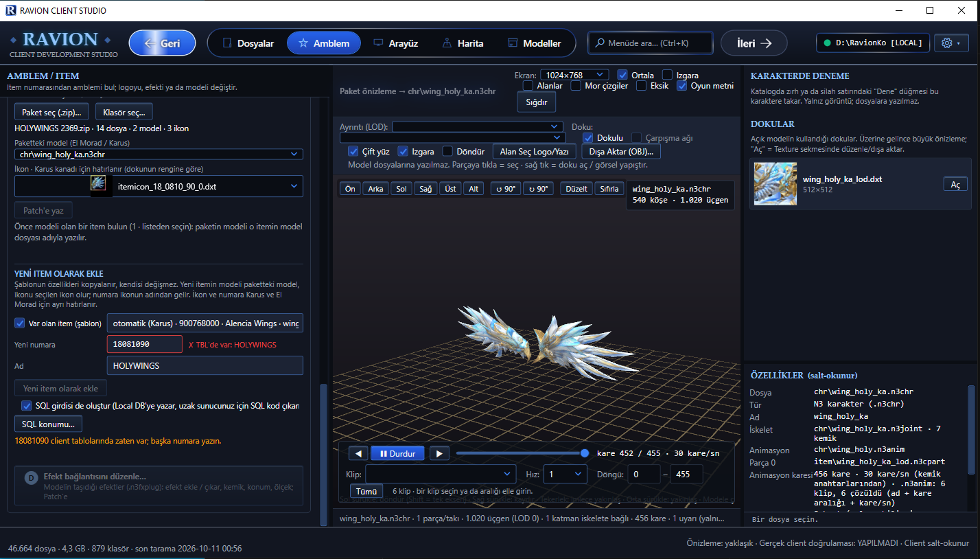Image resolution: width=980 pixels, height=559 pixels.
Task: Go to the Modeller tab
Action: pos(534,43)
